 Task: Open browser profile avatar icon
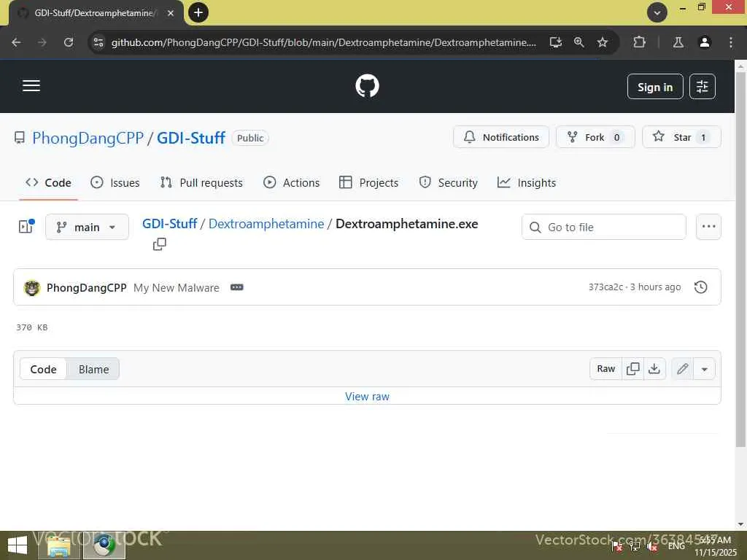pyautogui.click(x=704, y=42)
